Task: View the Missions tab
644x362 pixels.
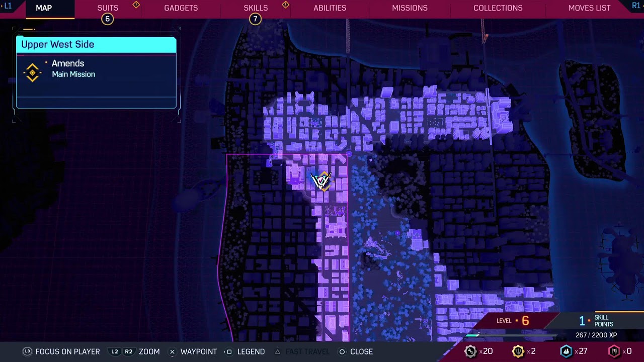Action: [410, 8]
